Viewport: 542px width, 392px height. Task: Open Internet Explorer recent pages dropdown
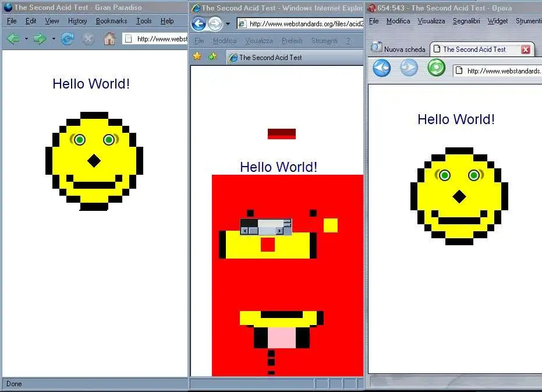point(228,24)
